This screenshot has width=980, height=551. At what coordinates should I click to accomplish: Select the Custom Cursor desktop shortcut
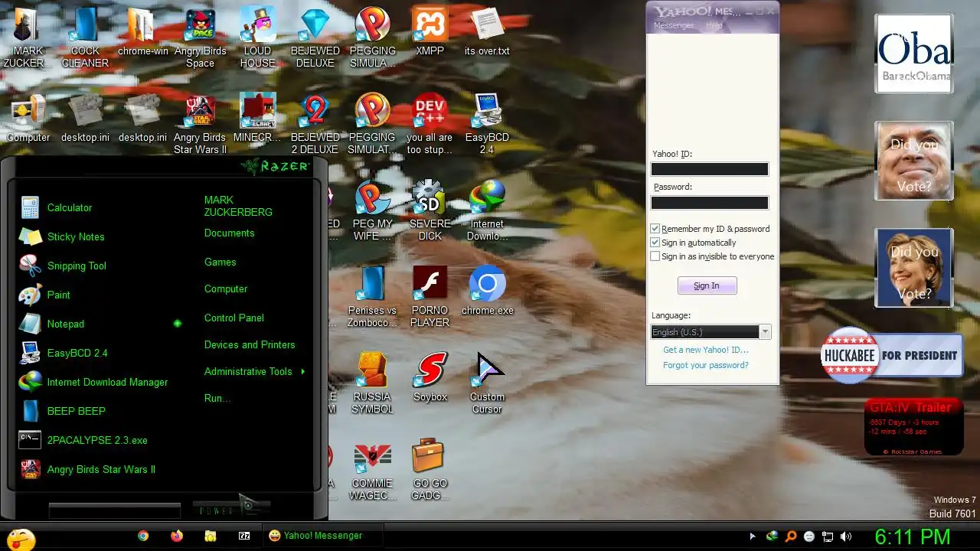pos(487,384)
